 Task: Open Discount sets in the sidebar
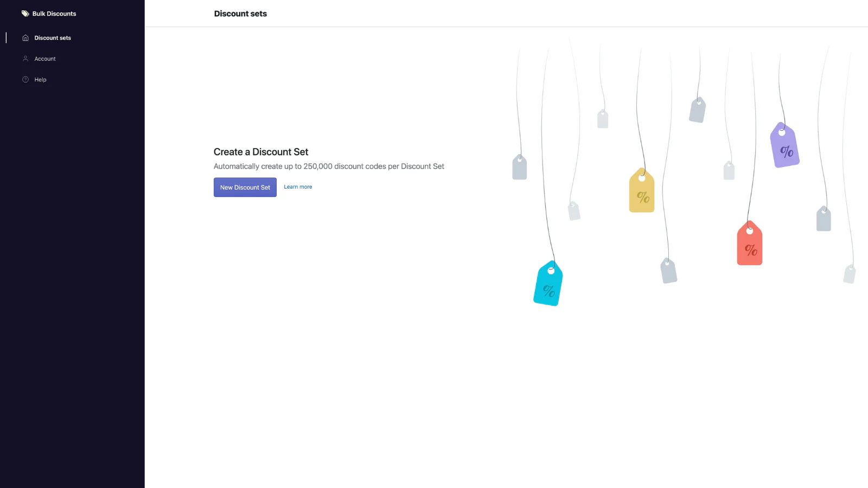click(53, 38)
